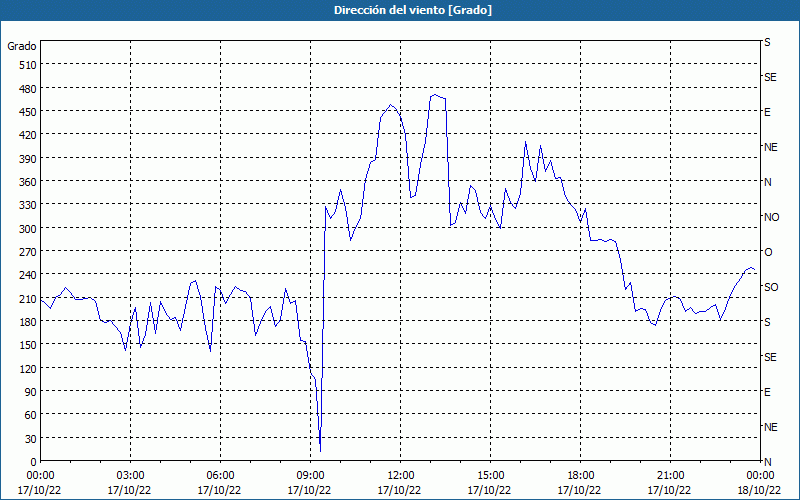Click the 450 y-axis tick label
Viewport: 800px width, 500px height.
pyautogui.click(x=28, y=112)
